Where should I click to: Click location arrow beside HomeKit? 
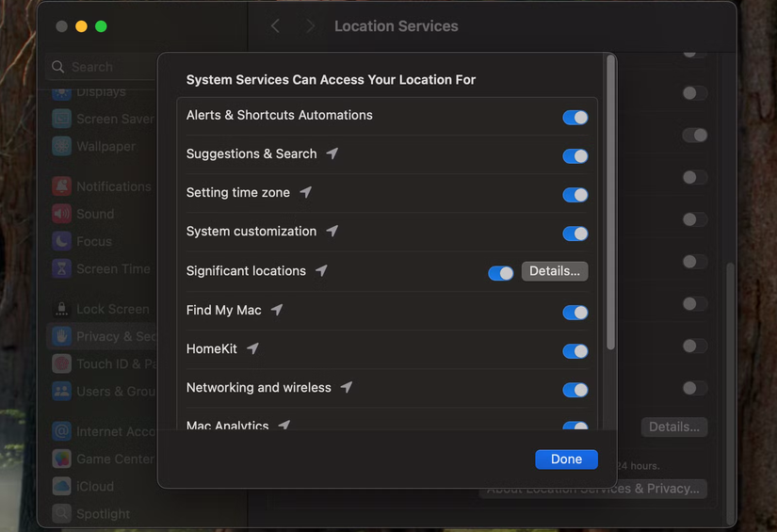pyautogui.click(x=252, y=348)
